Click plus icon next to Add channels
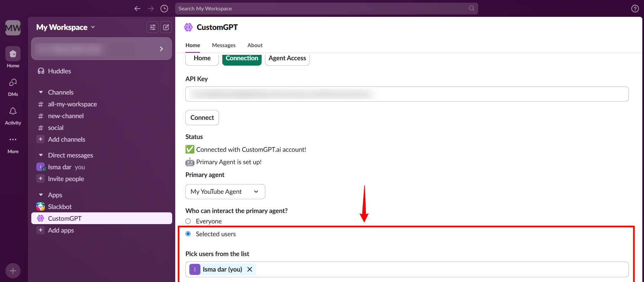The width and height of the screenshot is (644, 282). click(x=40, y=139)
